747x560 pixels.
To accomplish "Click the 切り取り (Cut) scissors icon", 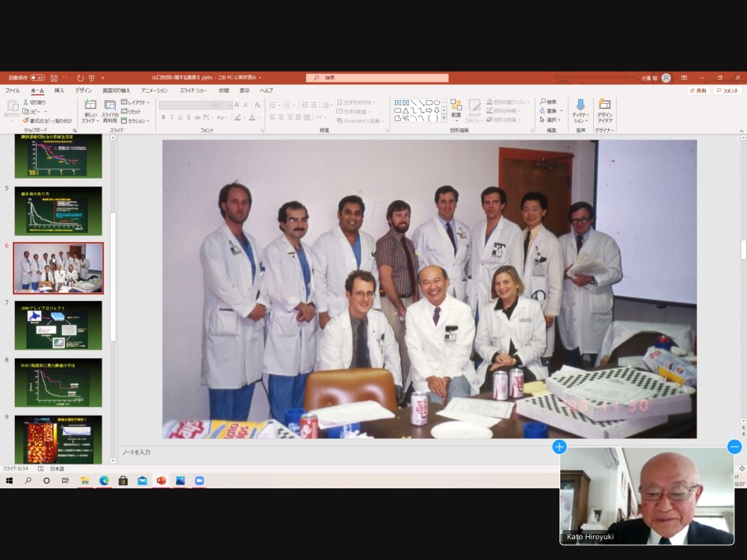I will (25, 102).
